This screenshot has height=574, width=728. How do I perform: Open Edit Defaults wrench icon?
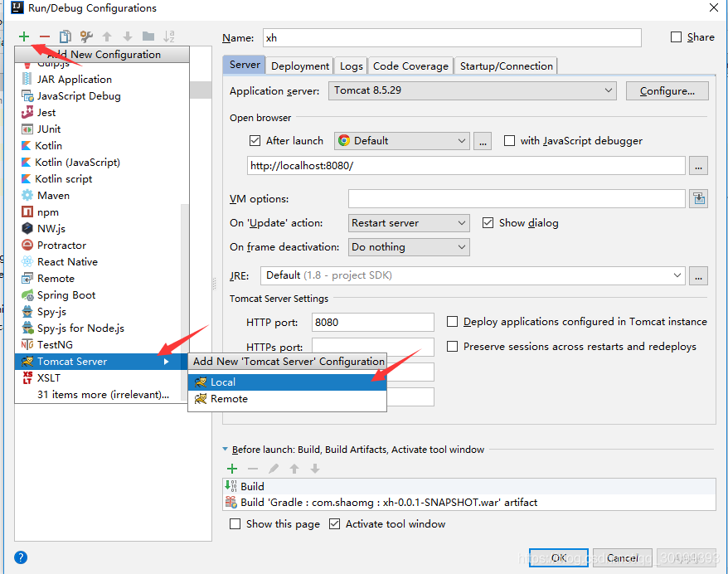[86, 36]
